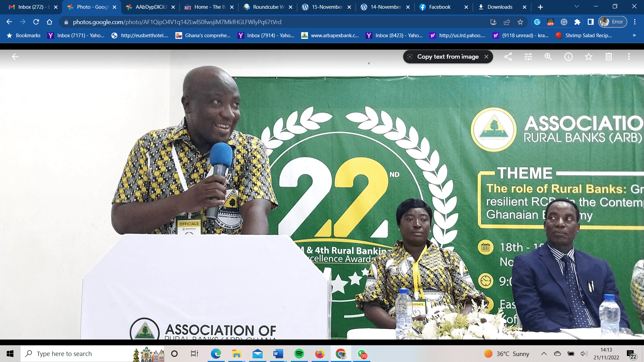Go back to Google Photos library
This screenshot has height=362, width=644.
(15, 57)
